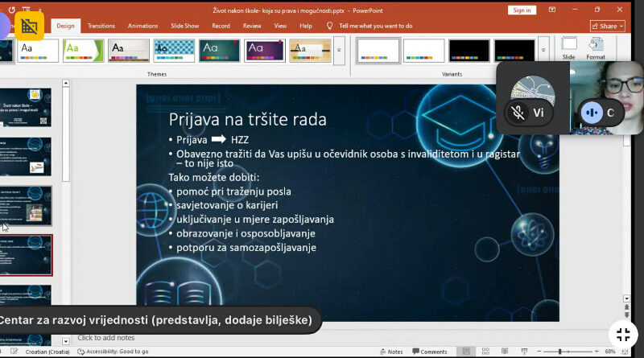644x358 pixels.
Task: Select the second black theme variant
Action: 514,51
